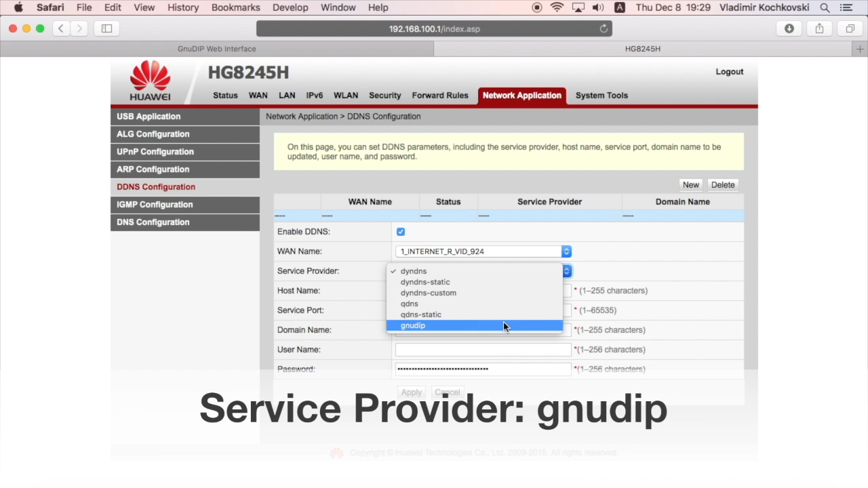Open the Safari downloads icon
Viewport: 868px width, 488px height.
[789, 28]
